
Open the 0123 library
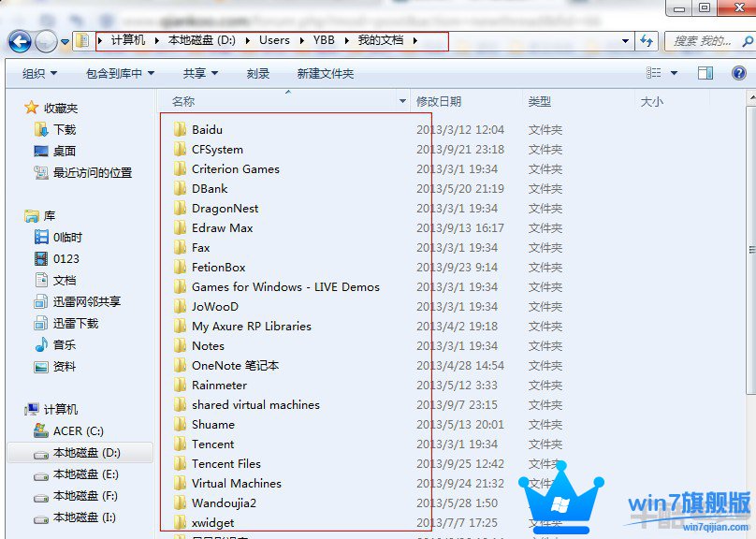(x=57, y=259)
